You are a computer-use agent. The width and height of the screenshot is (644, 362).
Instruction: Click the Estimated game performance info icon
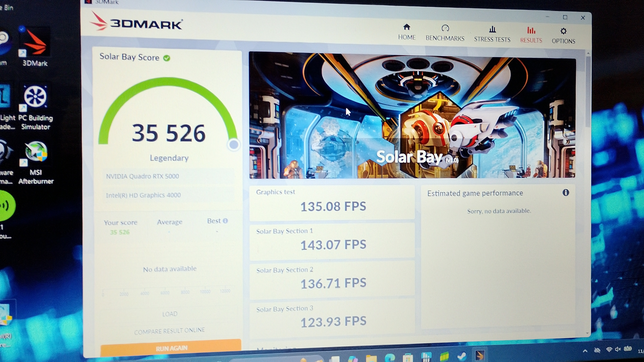click(566, 193)
